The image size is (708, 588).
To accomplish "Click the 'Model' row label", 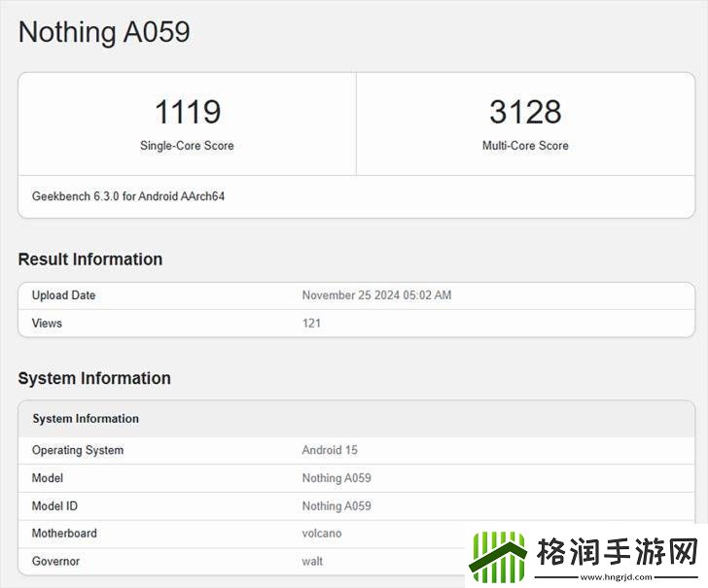I will (48, 478).
